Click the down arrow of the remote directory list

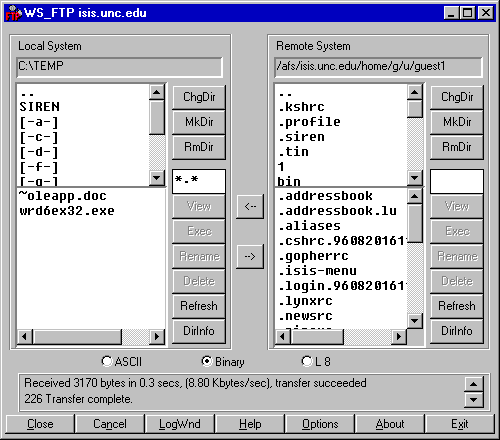(414, 178)
